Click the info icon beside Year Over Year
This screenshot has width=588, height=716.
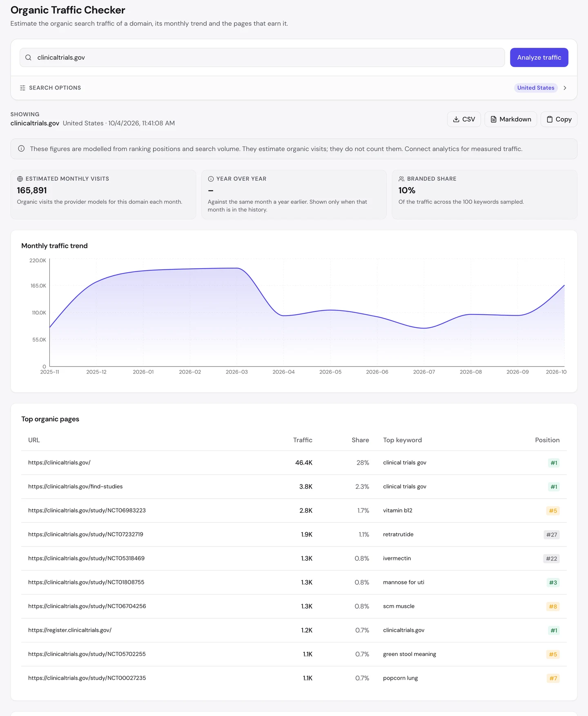tap(211, 179)
